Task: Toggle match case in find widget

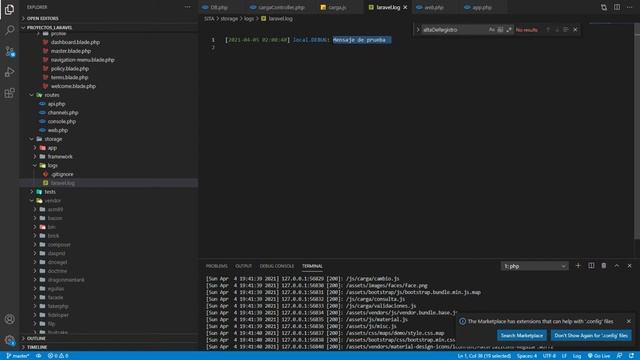Action: [491, 29]
